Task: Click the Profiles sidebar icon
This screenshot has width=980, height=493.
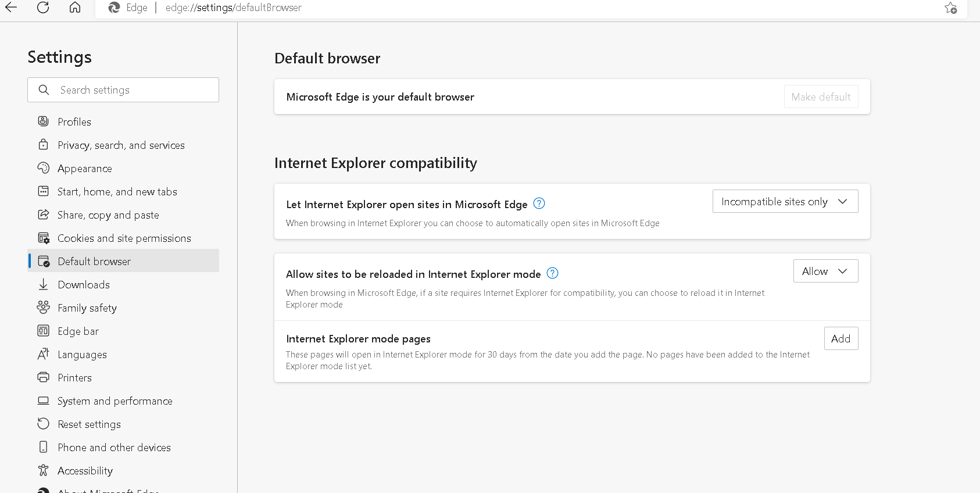Action: 43,122
